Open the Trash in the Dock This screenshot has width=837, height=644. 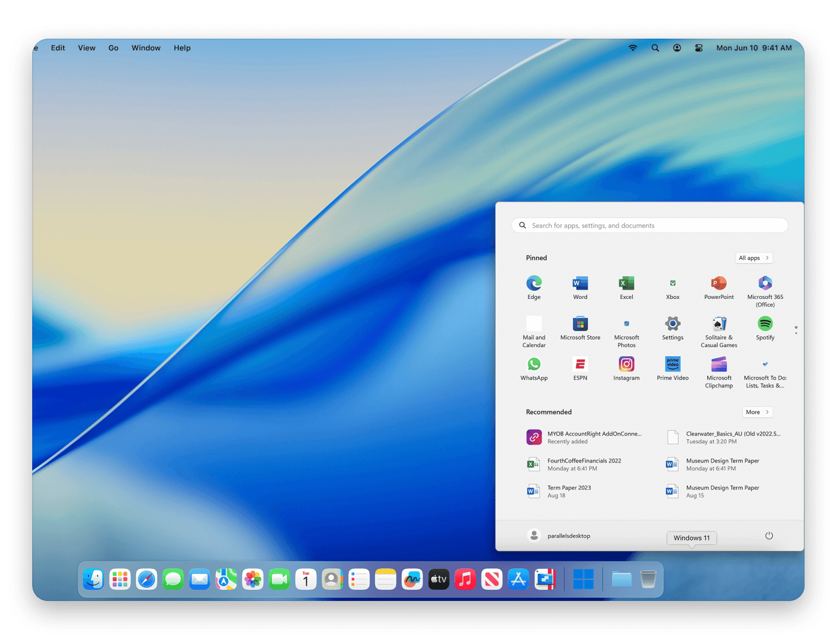(648, 579)
